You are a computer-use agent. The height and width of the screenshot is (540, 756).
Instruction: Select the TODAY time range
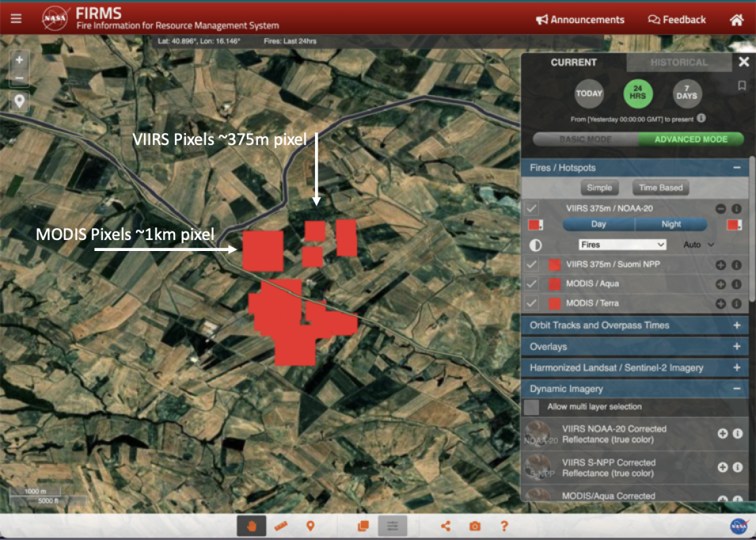tap(589, 93)
